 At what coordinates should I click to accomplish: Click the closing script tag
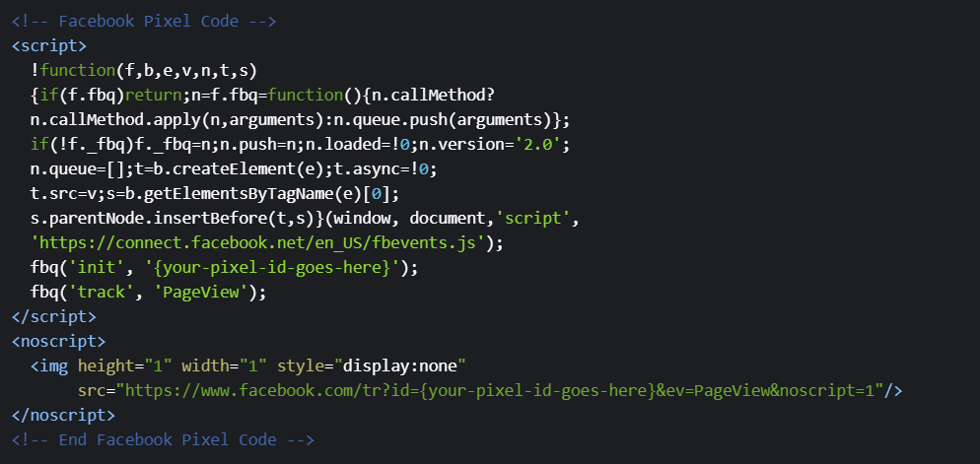[x=53, y=316]
